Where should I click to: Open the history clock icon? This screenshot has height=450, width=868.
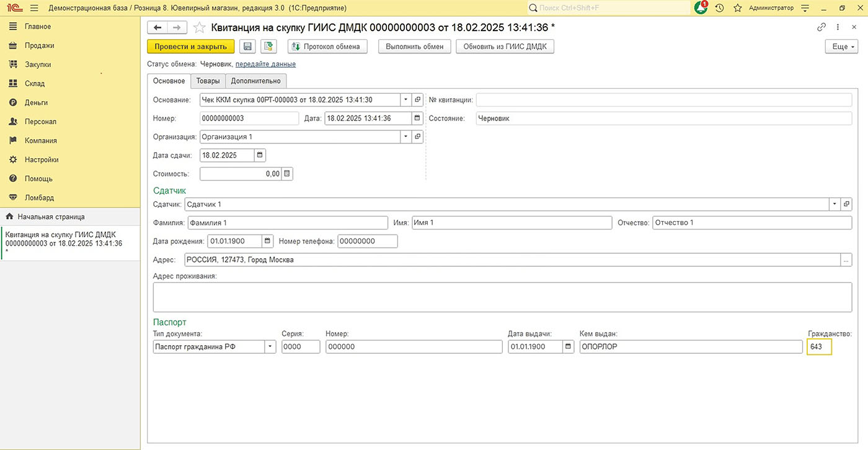(719, 8)
